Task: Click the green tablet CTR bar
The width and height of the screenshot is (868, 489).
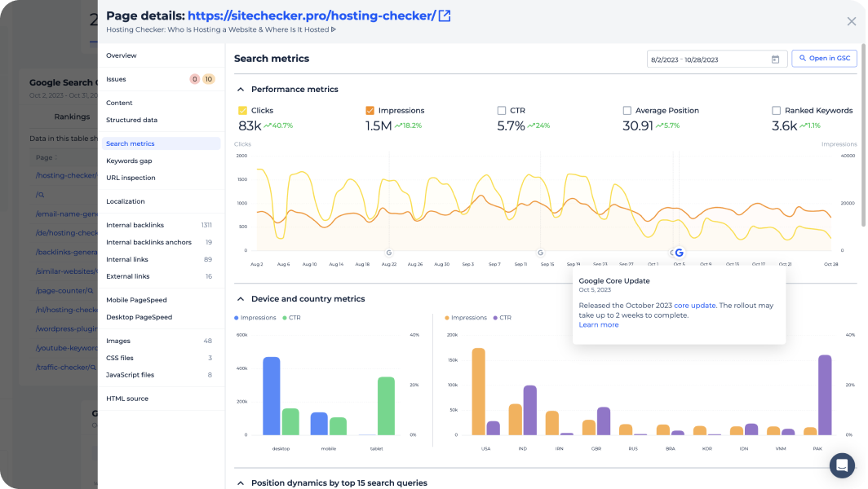Action: pyautogui.click(x=386, y=406)
